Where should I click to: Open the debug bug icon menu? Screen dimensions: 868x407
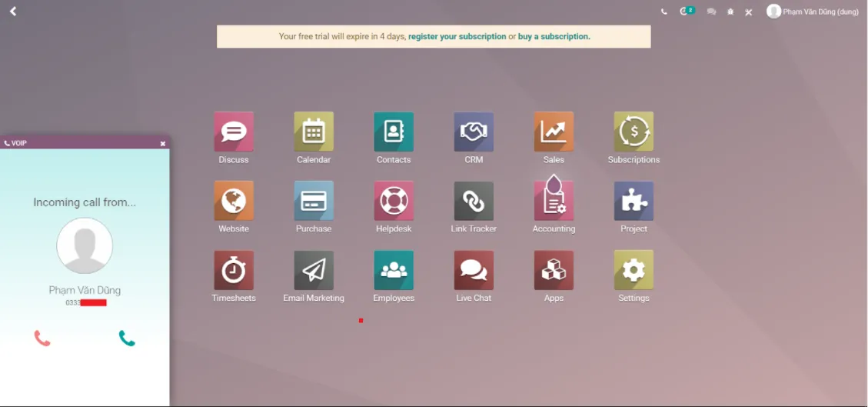[x=730, y=12]
